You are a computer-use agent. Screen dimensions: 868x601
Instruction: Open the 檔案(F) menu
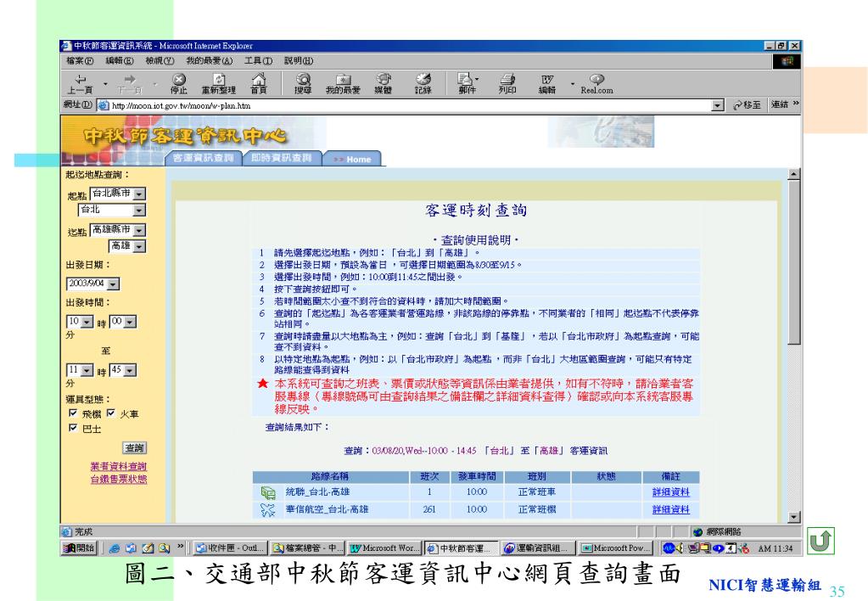(x=80, y=61)
